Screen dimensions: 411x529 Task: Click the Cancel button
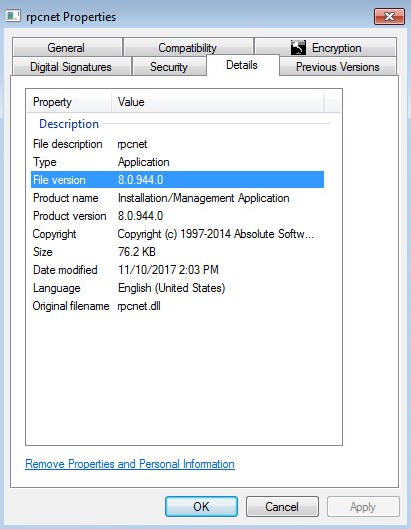282,506
